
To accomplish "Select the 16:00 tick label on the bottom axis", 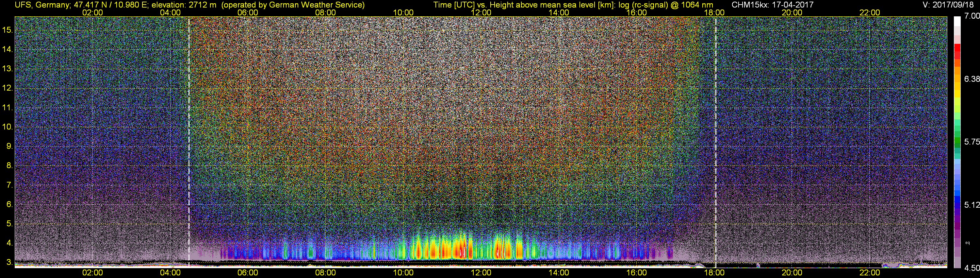I will click(x=636, y=273).
